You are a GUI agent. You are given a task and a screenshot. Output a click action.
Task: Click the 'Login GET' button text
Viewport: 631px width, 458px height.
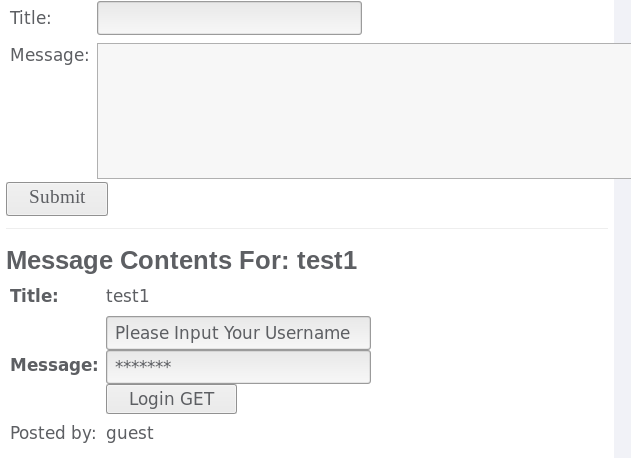pos(171,399)
